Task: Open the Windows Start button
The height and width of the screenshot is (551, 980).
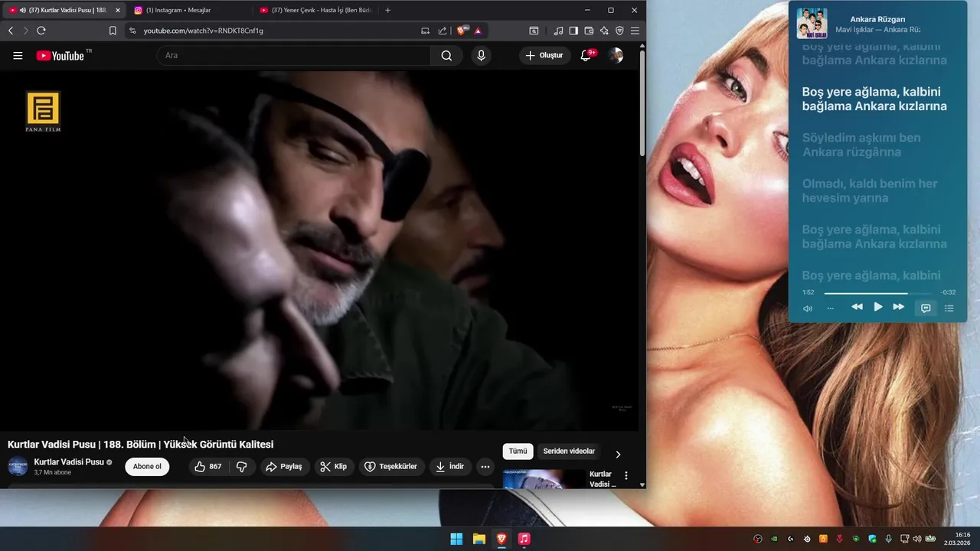Action: tap(456, 539)
